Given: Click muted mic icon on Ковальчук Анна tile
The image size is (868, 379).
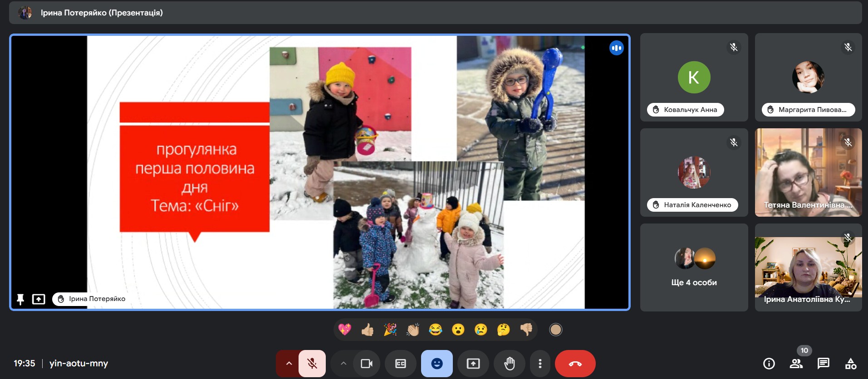Looking at the screenshot, I should pos(734,47).
